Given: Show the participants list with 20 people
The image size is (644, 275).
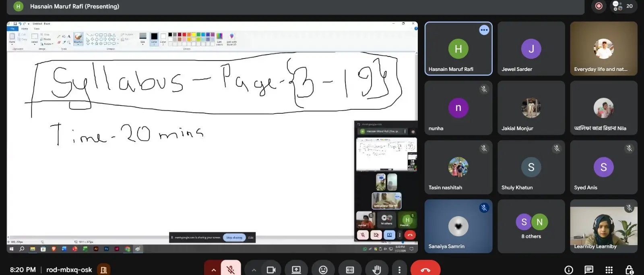Looking at the screenshot, I should [623, 6].
